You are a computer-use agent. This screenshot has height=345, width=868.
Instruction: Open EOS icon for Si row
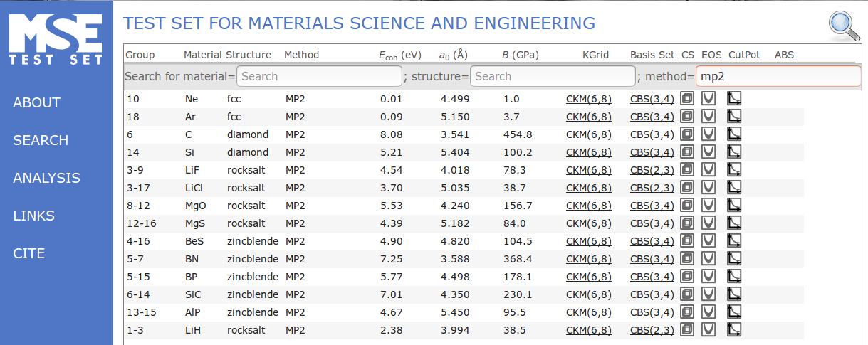(x=708, y=152)
